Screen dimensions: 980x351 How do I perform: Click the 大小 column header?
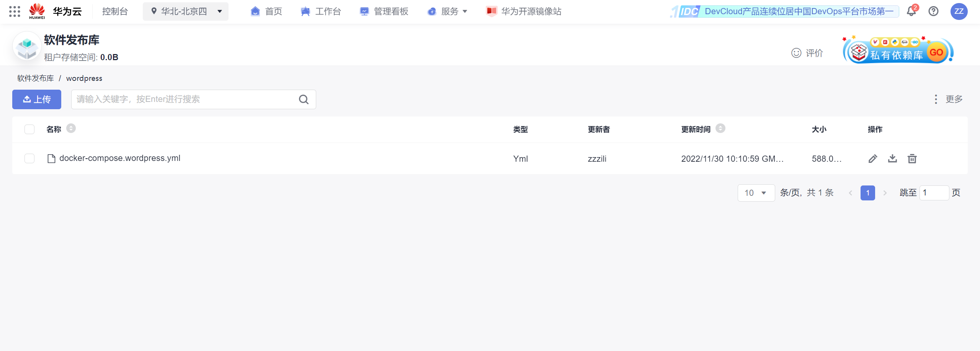pos(819,130)
